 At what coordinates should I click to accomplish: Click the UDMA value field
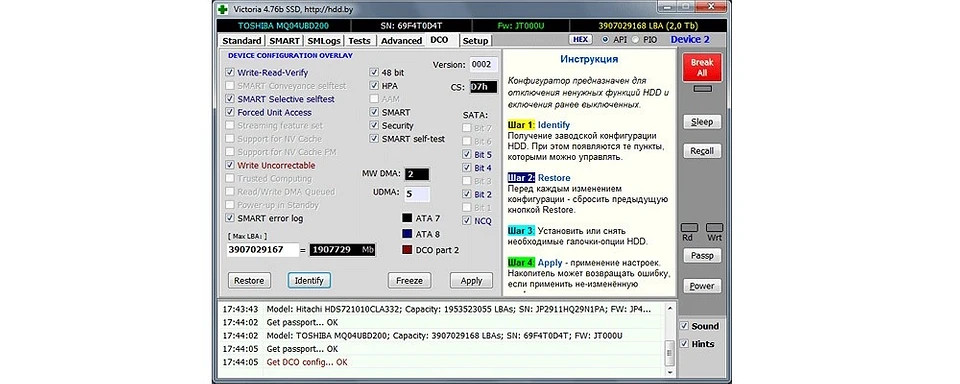[x=416, y=194]
